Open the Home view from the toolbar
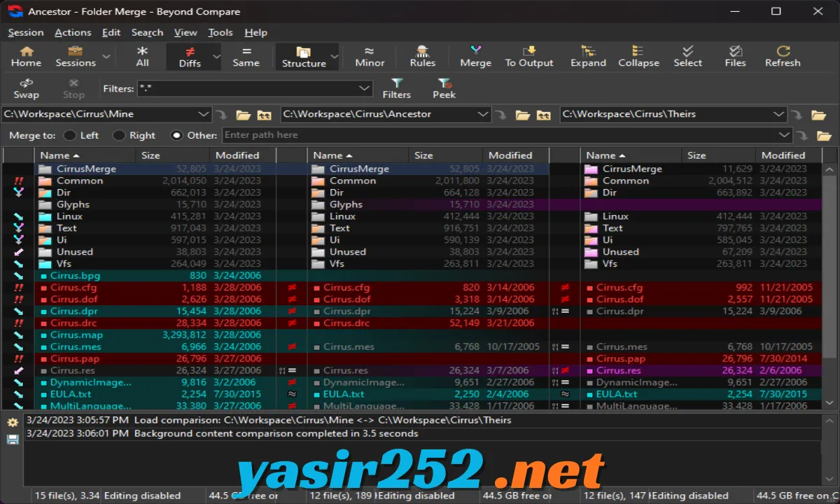Image resolution: width=840 pixels, height=504 pixels. [x=26, y=56]
